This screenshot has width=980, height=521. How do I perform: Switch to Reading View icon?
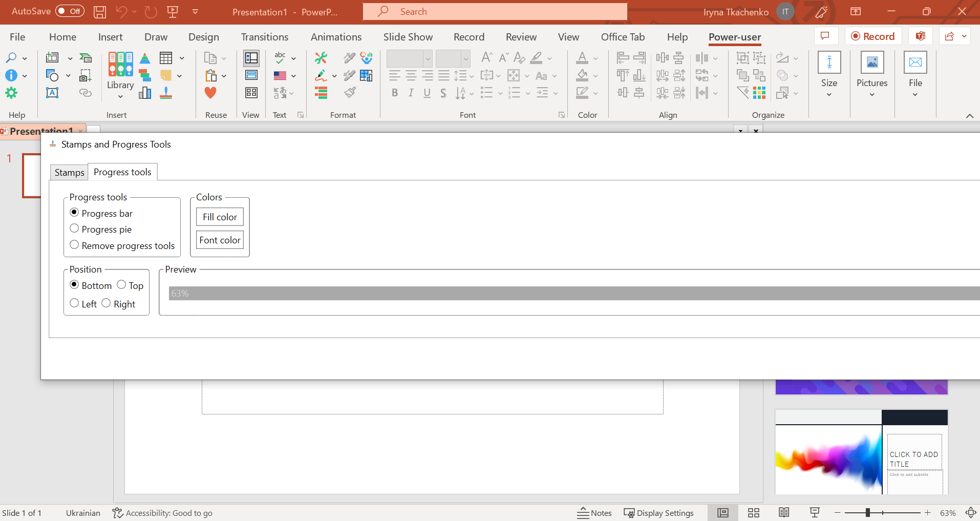784,513
